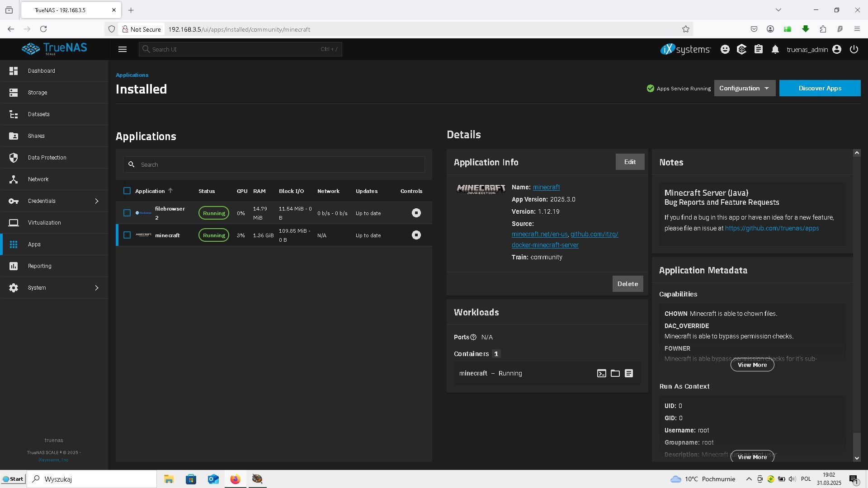View More Run As Context

[752, 457]
